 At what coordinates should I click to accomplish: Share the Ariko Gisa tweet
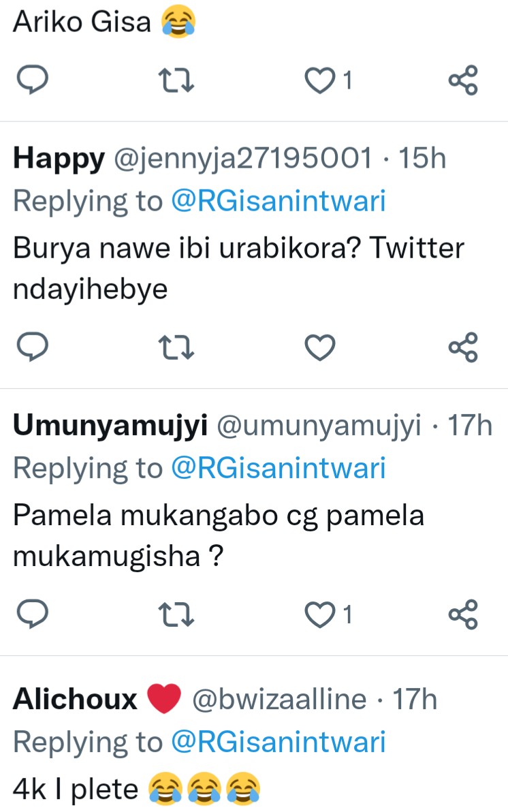[464, 82]
